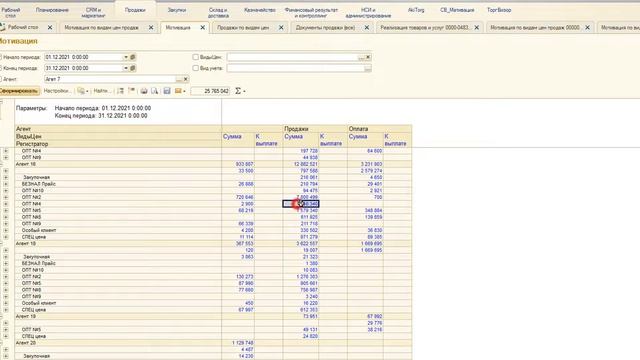Viewport: 640px width, 360px height.
Task: Close the 'Мотивация' tab with its X
Action: (x=202, y=27)
